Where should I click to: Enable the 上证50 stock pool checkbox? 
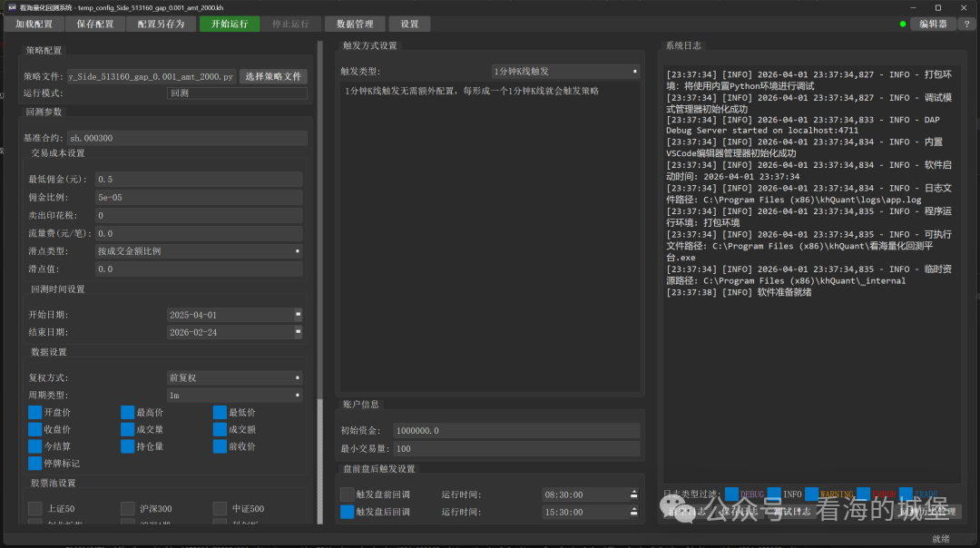click(x=35, y=509)
